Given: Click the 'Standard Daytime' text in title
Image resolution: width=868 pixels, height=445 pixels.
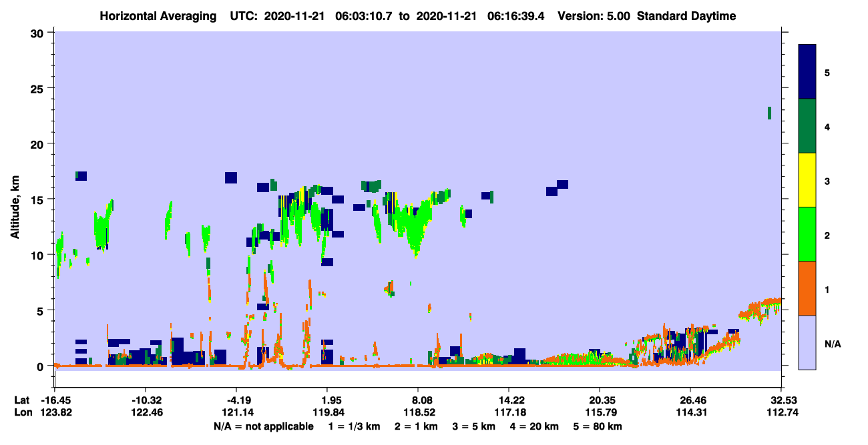Looking at the screenshot, I should (686, 17).
